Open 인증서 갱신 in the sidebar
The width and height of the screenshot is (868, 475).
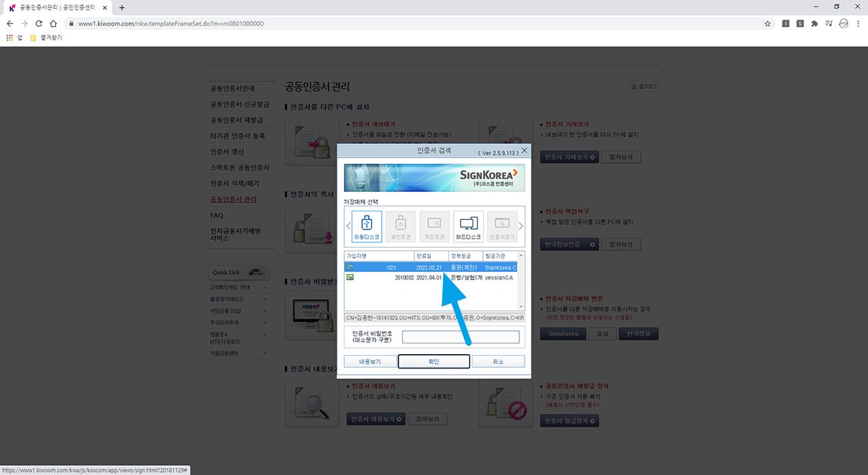tap(227, 152)
